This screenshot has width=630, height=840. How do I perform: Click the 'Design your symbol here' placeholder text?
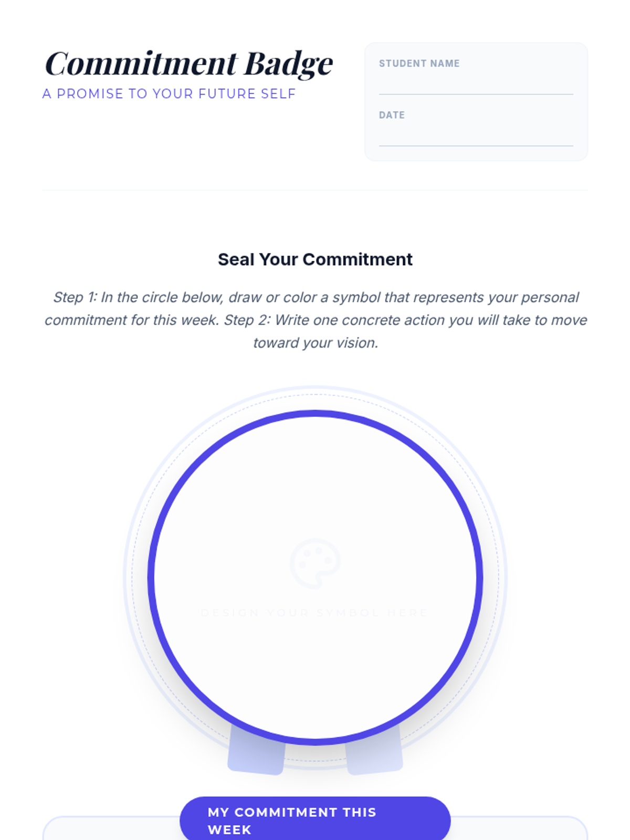315,613
